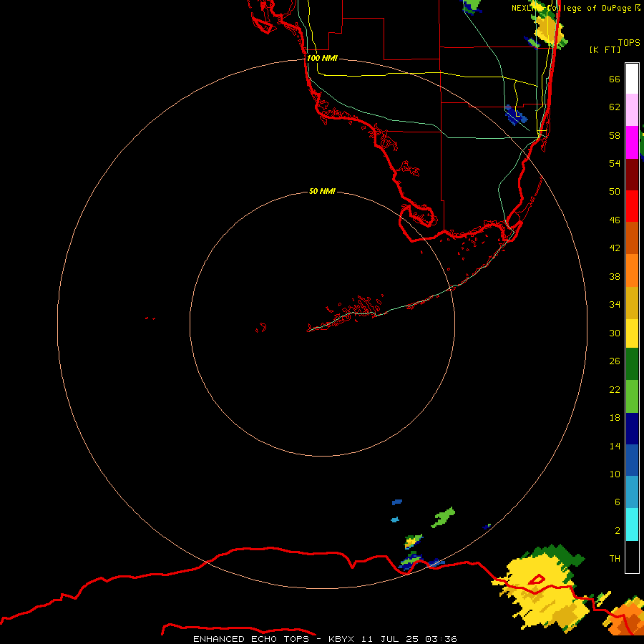Click the dark red legend swatch

632,175
